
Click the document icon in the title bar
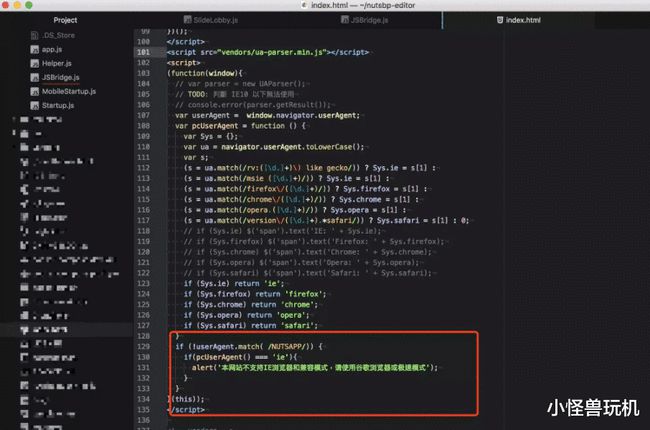point(304,5)
